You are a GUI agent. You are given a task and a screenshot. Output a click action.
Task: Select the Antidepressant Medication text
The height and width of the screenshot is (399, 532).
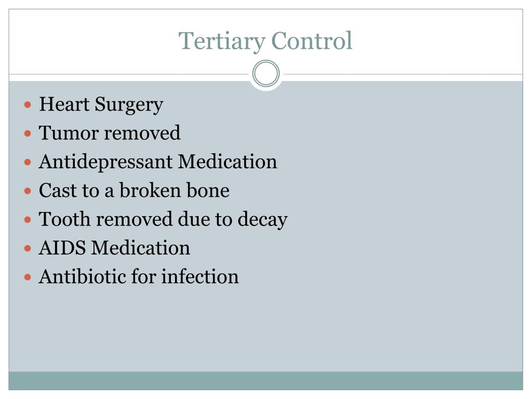click(158, 162)
